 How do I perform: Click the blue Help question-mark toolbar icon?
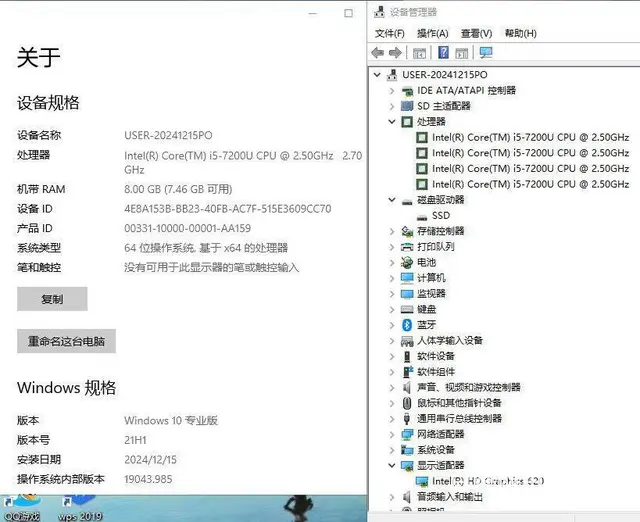(x=443, y=53)
